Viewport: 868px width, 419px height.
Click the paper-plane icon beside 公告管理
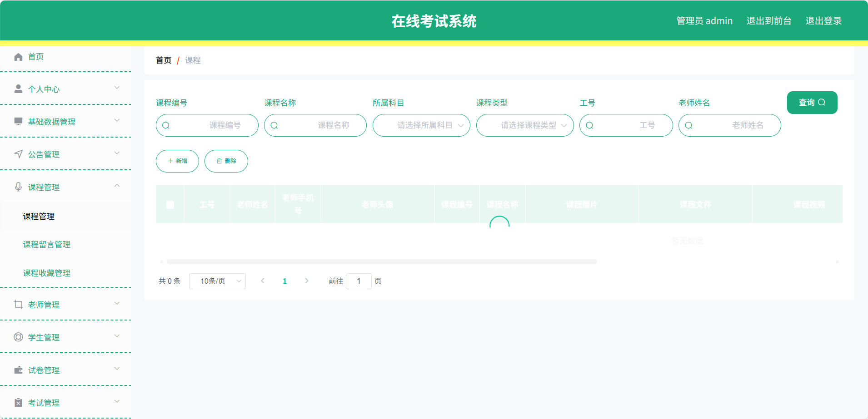[18, 154]
